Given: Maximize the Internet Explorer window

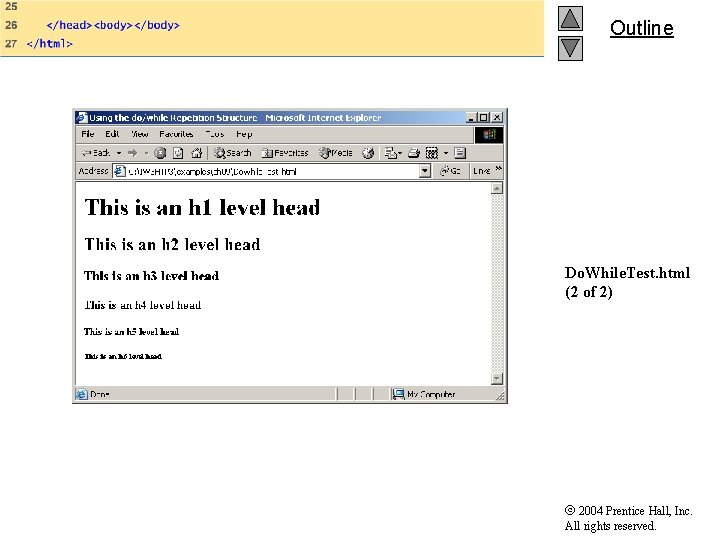Looking at the screenshot, I should click(x=483, y=118).
